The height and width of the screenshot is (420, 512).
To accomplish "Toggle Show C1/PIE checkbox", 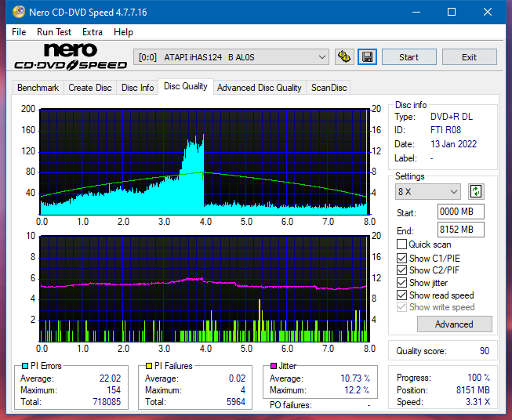I will pos(401,258).
